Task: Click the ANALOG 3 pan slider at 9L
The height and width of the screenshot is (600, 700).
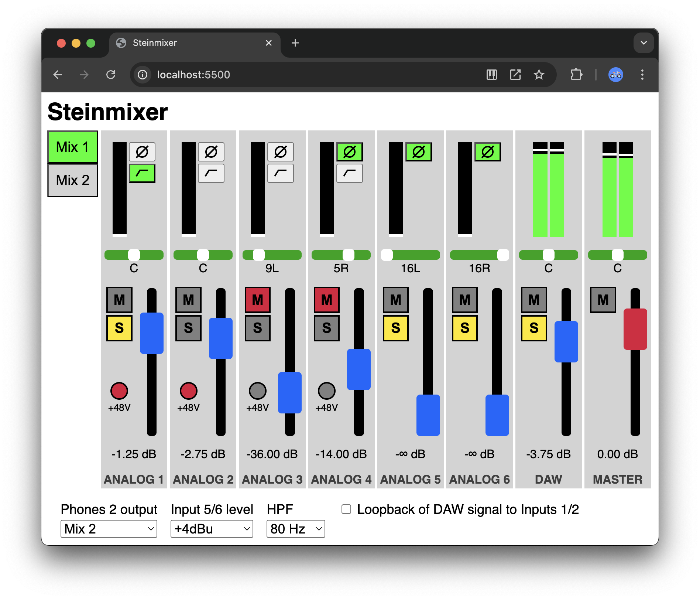Action: [272, 255]
